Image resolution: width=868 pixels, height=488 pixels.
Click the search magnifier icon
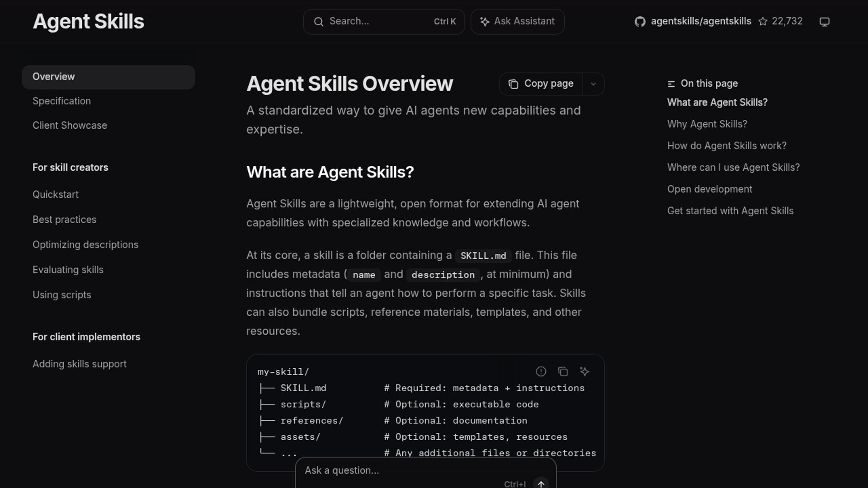tap(319, 22)
